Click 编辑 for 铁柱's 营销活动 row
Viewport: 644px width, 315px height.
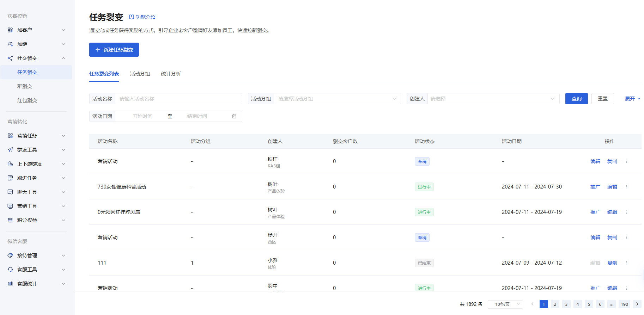point(595,161)
